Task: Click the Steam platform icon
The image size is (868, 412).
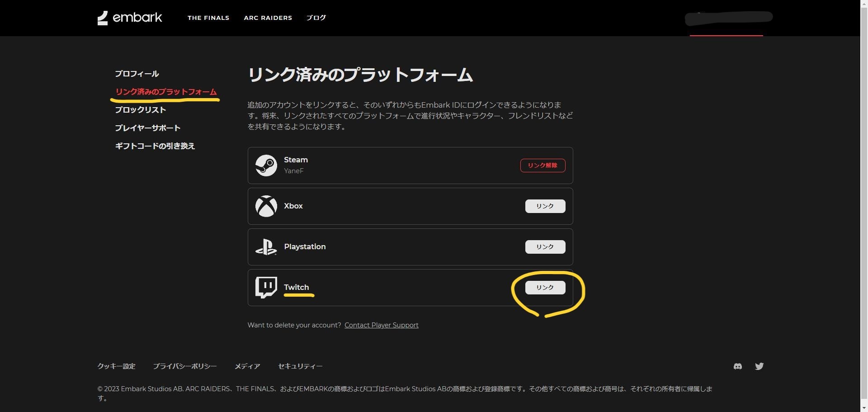Action: click(266, 166)
